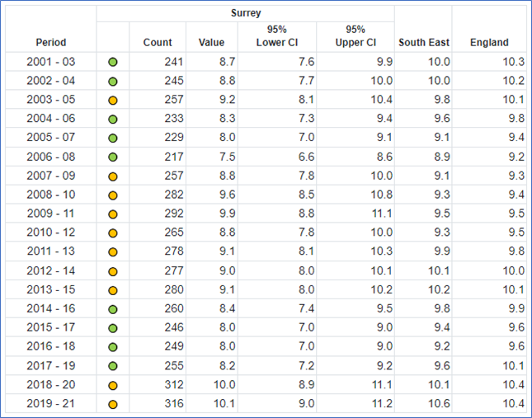Viewport: 532px width, 418px height.
Task: Click the green indicator dot for 2015 - 17
Action: coord(113,328)
